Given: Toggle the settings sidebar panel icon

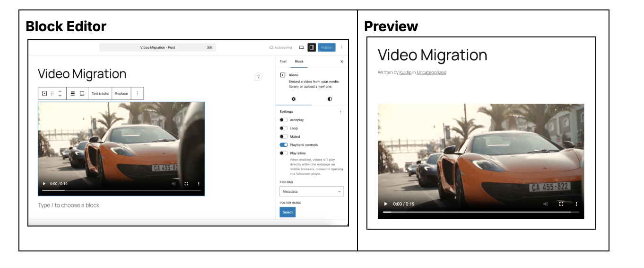Looking at the screenshot, I should (312, 47).
